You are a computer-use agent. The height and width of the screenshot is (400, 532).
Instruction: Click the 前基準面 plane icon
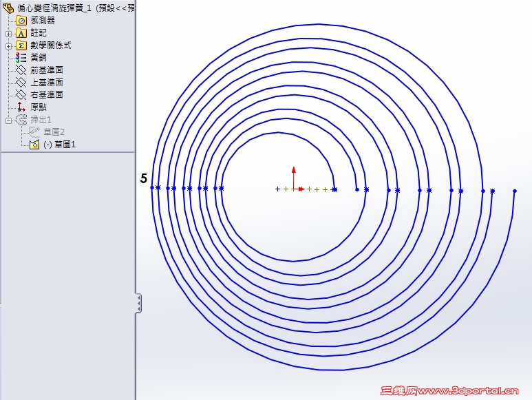(x=21, y=70)
